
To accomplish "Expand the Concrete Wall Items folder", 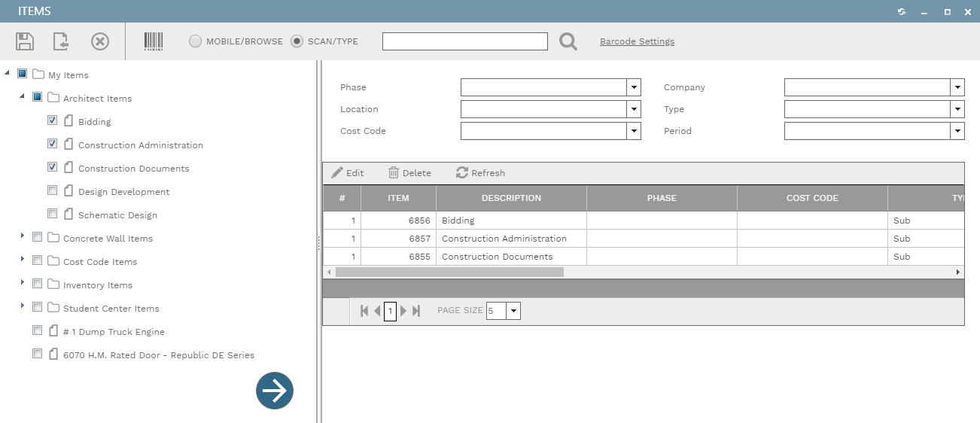I will 23,237.
